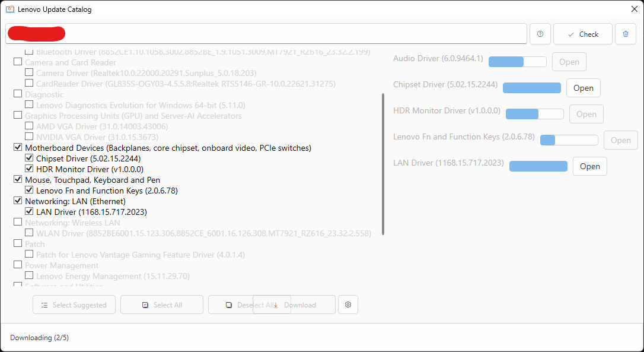Close the Lenovo Update Catalog window
Image resolution: width=644 pixels, height=352 pixels.
tap(634, 9)
